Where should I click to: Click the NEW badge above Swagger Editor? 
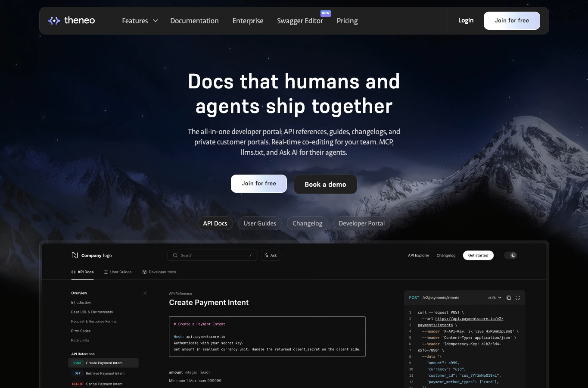pyautogui.click(x=326, y=13)
